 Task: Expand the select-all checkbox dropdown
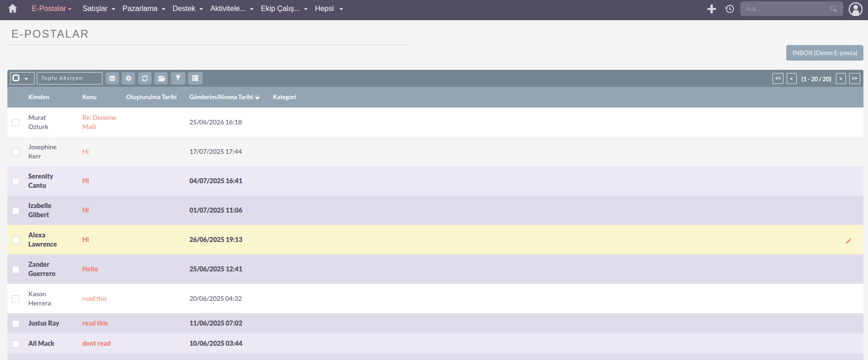(22, 79)
